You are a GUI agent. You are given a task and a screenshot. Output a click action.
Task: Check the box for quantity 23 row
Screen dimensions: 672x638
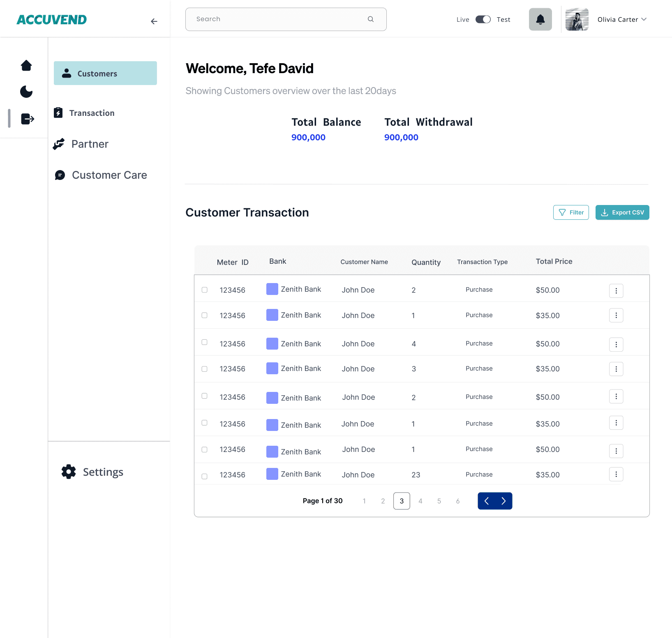(x=204, y=477)
